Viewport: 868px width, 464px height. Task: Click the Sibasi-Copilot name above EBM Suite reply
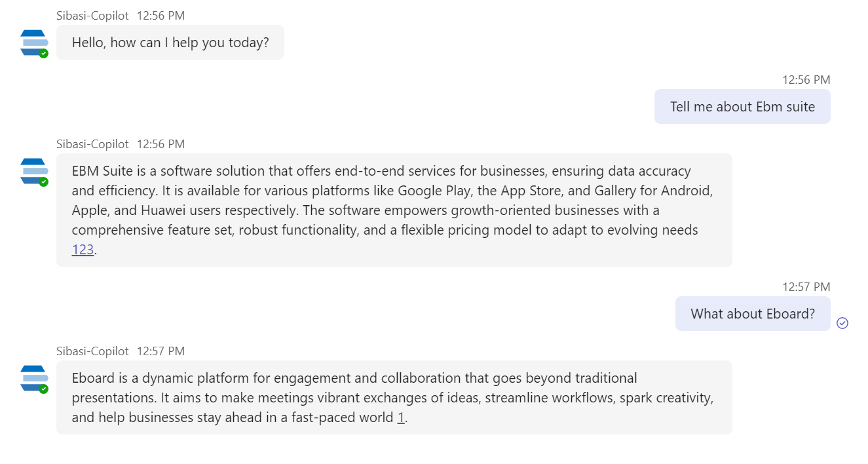[92, 144]
